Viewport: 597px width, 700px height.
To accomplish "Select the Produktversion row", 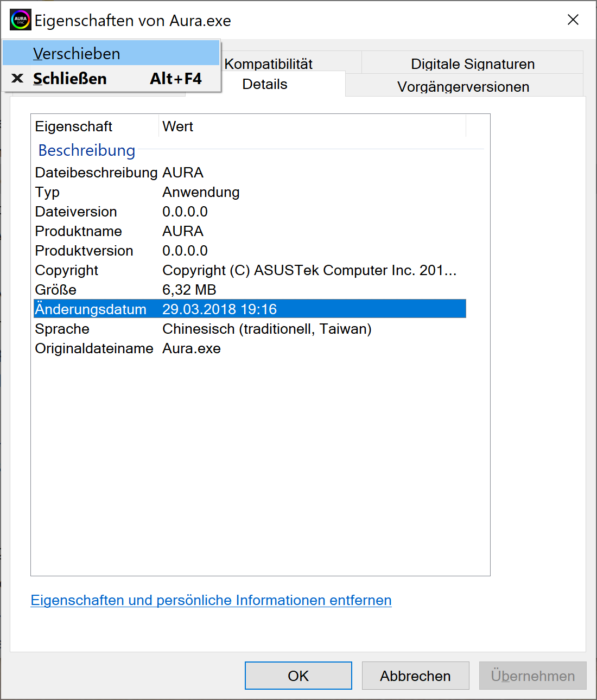I will [250, 251].
